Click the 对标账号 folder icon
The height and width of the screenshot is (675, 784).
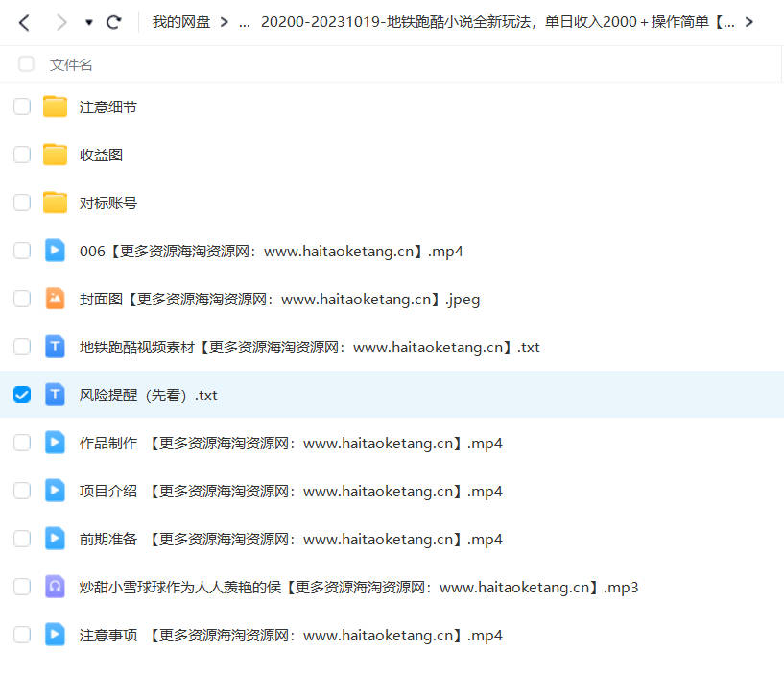click(55, 203)
